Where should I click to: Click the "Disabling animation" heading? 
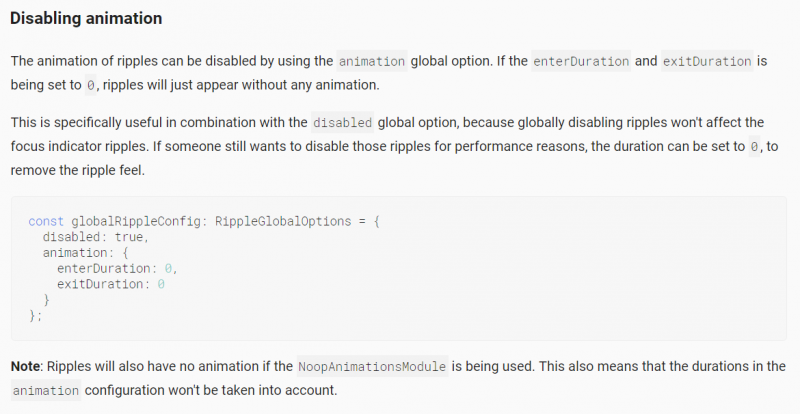click(87, 19)
